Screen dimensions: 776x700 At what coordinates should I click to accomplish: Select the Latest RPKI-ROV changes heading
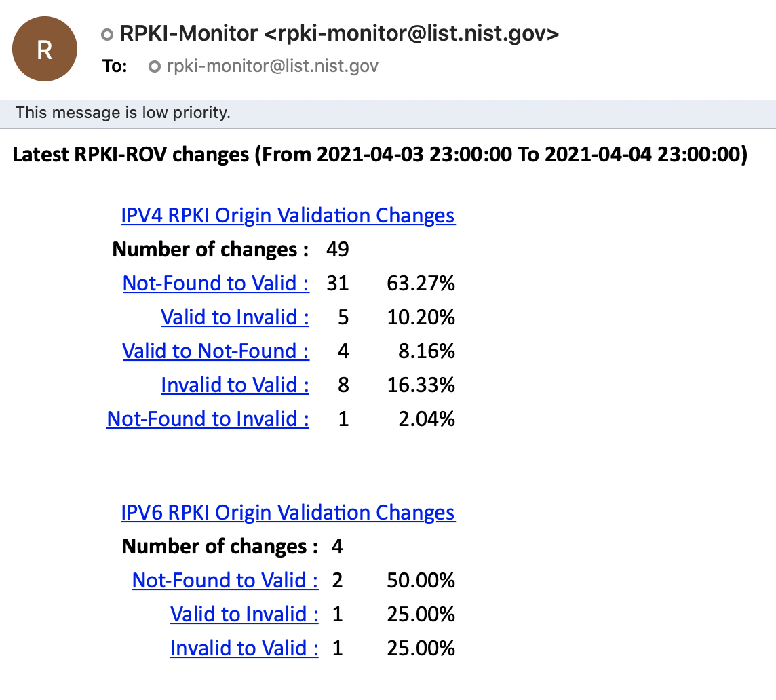[379, 155]
